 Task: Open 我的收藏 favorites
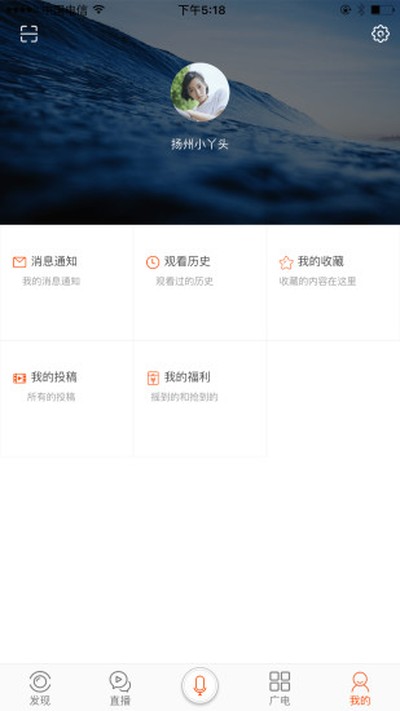321,262
